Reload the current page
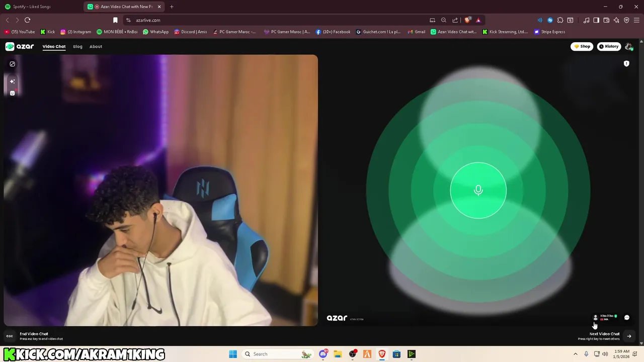 [x=27, y=20]
